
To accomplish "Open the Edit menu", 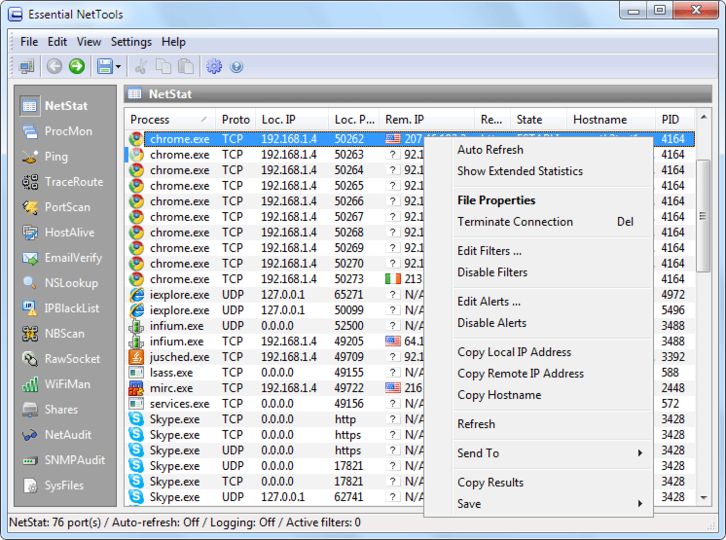I will [57, 42].
